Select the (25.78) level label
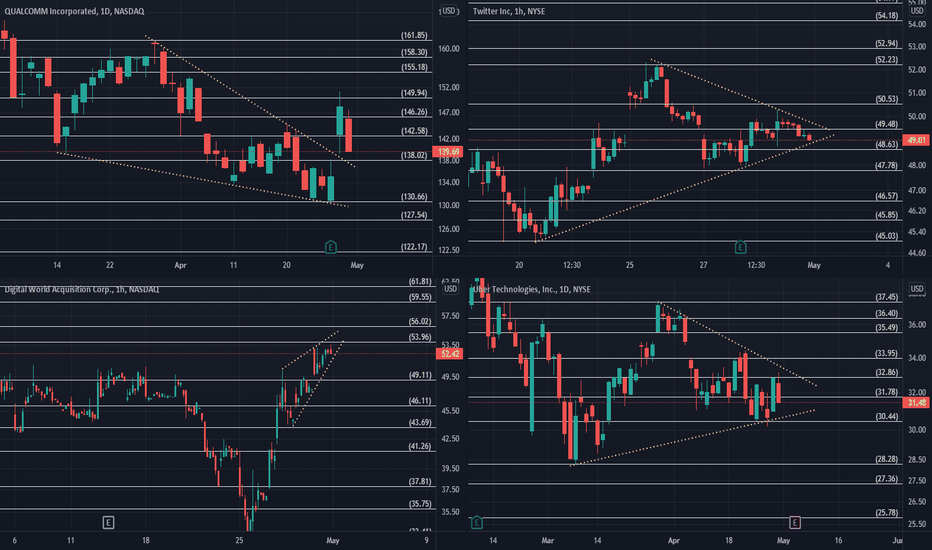This screenshot has height=550, width=932. pos(887,513)
